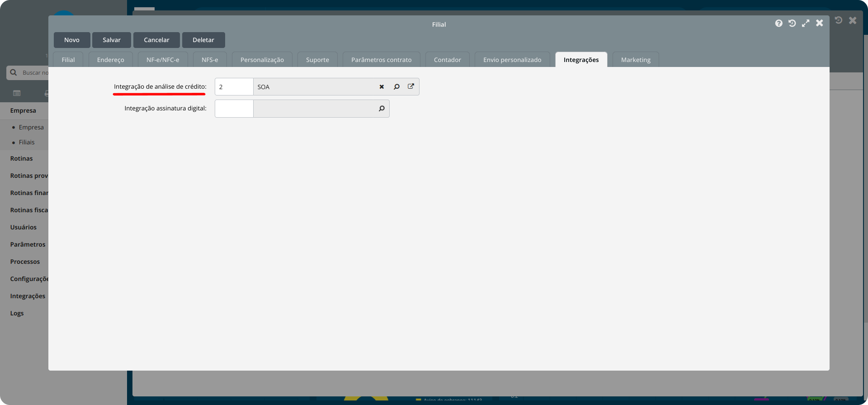Select the Suporte tab

[x=317, y=60]
